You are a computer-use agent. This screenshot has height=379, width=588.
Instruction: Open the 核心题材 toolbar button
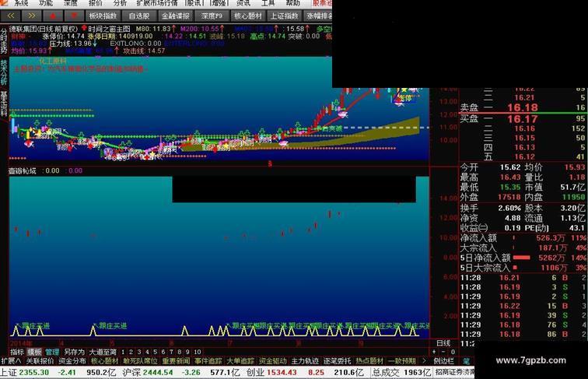pyautogui.click(x=248, y=16)
